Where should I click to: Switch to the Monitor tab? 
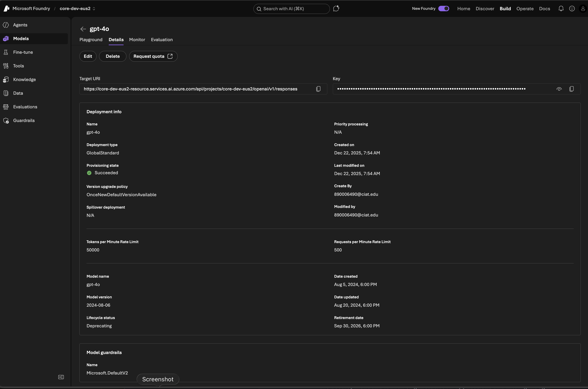pos(137,40)
